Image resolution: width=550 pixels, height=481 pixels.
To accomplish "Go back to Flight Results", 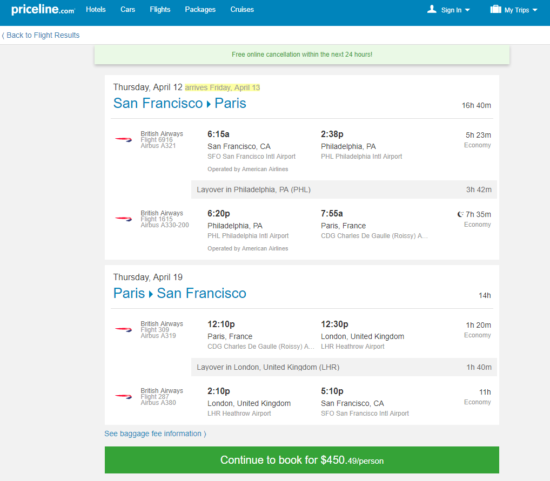I will coord(41,35).
